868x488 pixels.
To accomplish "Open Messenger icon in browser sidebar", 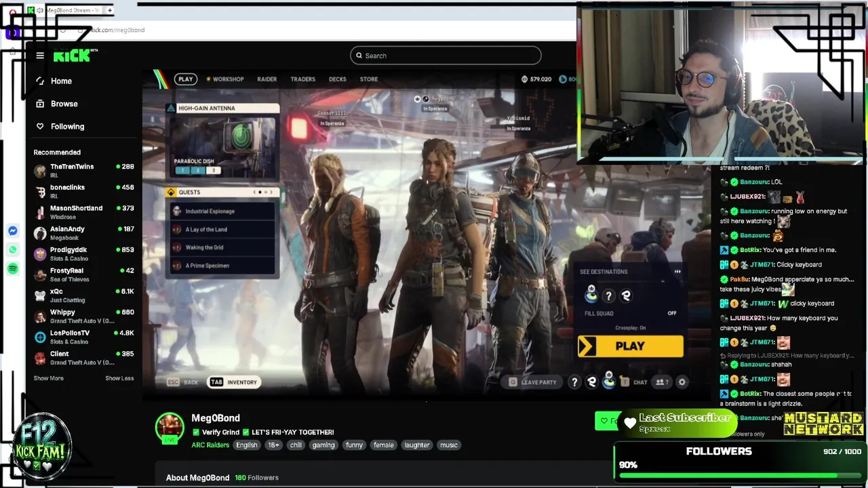I will coord(13,231).
